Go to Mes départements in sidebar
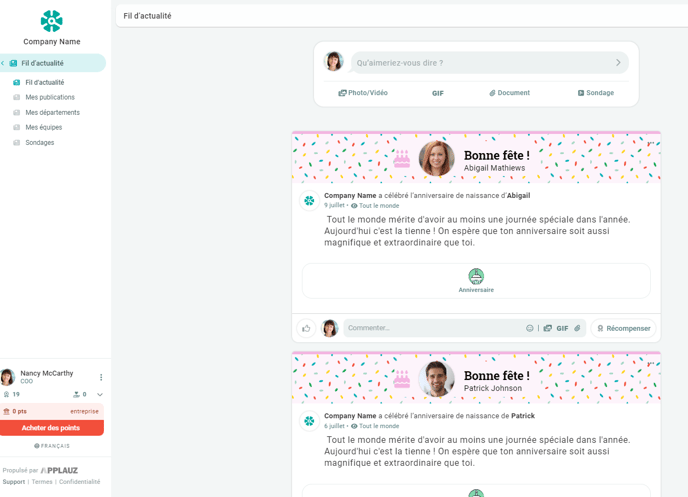The width and height of the screenshot is (688, 497). [52, 112]
